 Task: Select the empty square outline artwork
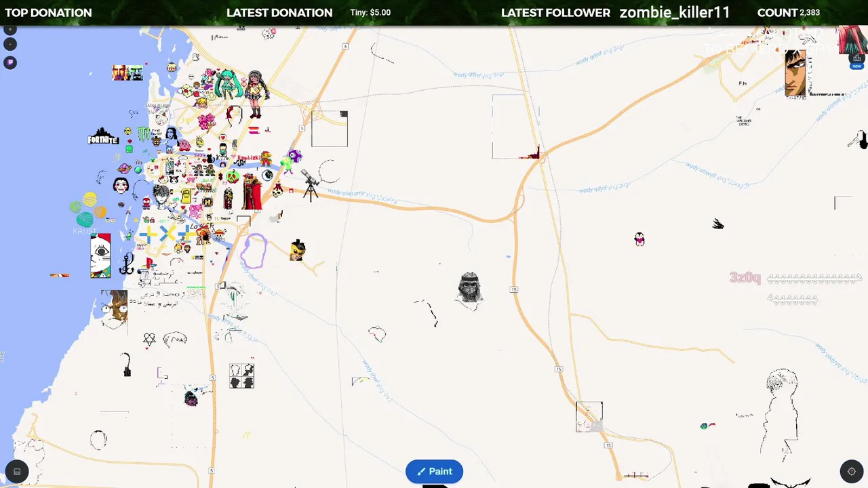(330, 129)
